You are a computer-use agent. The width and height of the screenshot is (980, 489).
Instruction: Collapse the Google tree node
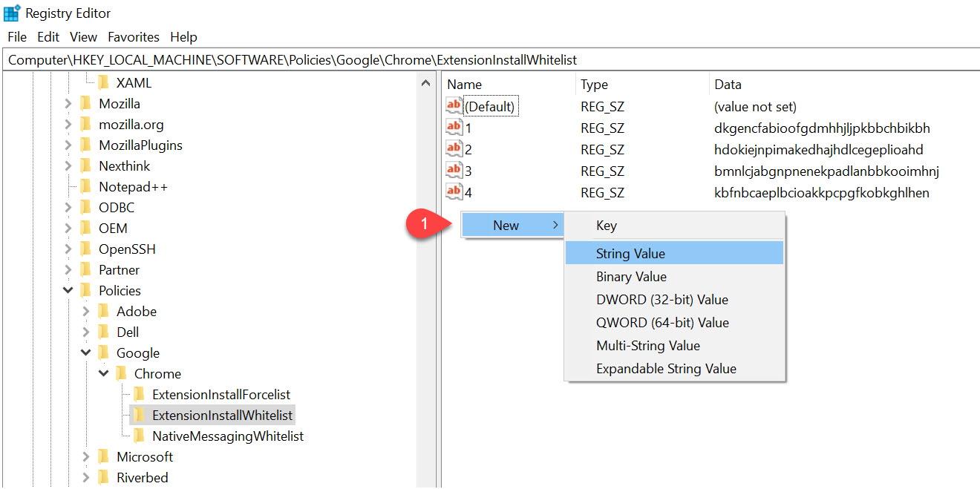tap(86, 352)
